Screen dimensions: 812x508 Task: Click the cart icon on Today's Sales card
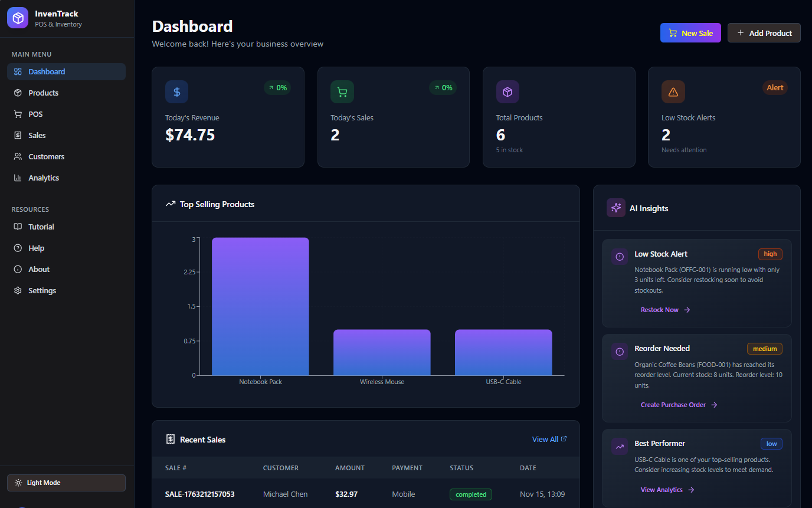click(342, 92)
